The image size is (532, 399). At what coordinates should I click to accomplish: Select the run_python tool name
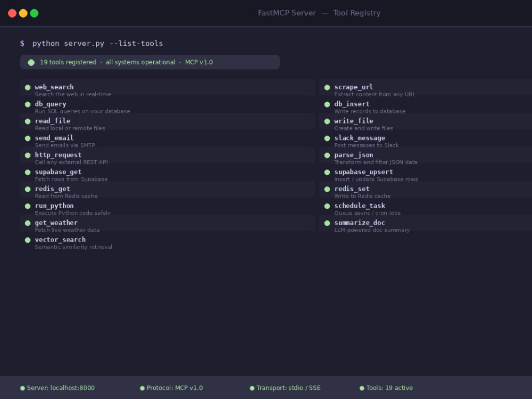tap(54, 206)
